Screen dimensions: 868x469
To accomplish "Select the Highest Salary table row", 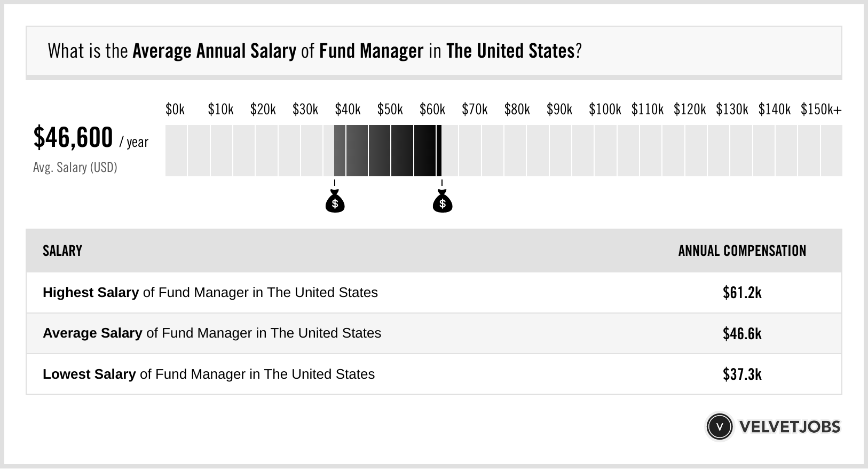I will point(433,293).
